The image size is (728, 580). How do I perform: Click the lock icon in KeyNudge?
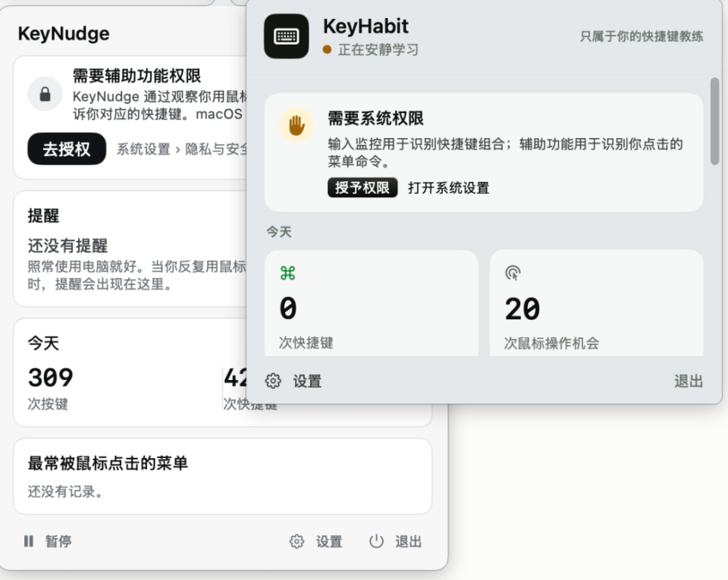point(45,94)
